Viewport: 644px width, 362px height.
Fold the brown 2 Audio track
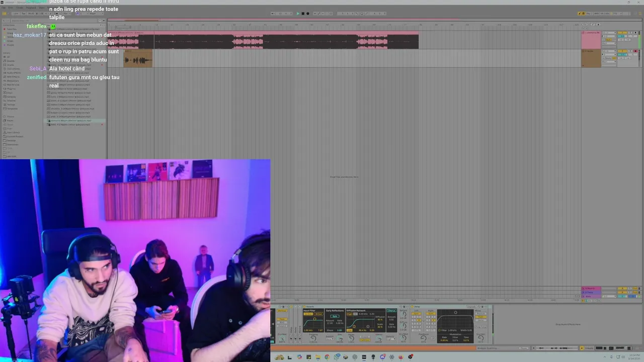[583, 51]
